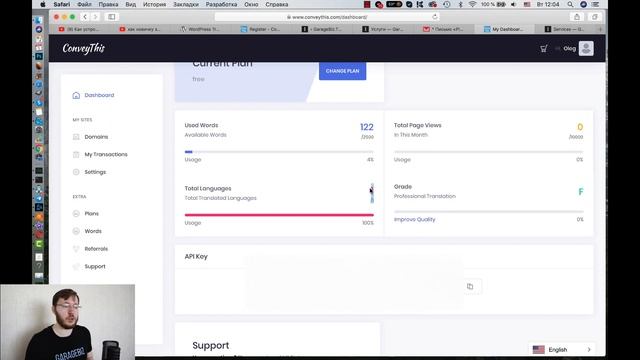The height and width of the screenshot is (360, 640).
Task: Click the Grade quality progress bar
Action: coord(489,211)
